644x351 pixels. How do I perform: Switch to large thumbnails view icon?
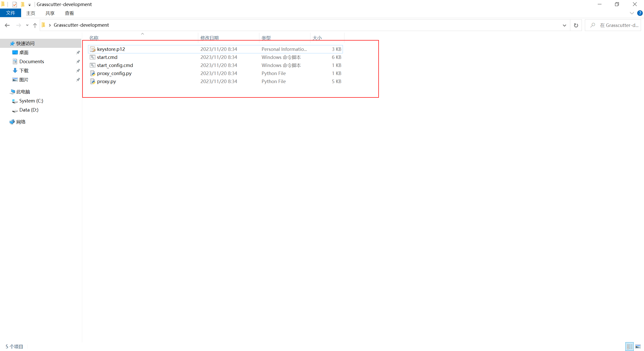pos(638,346)
